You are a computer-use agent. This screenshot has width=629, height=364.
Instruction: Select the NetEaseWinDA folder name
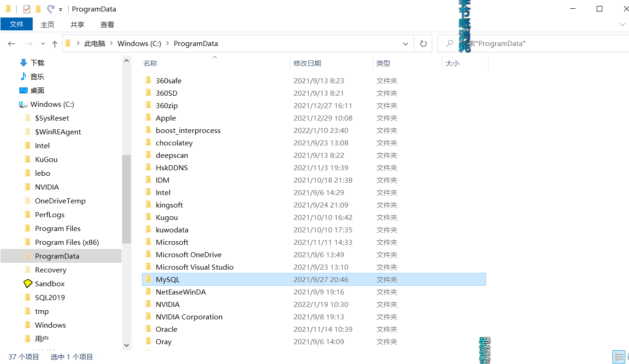(181, 292)
